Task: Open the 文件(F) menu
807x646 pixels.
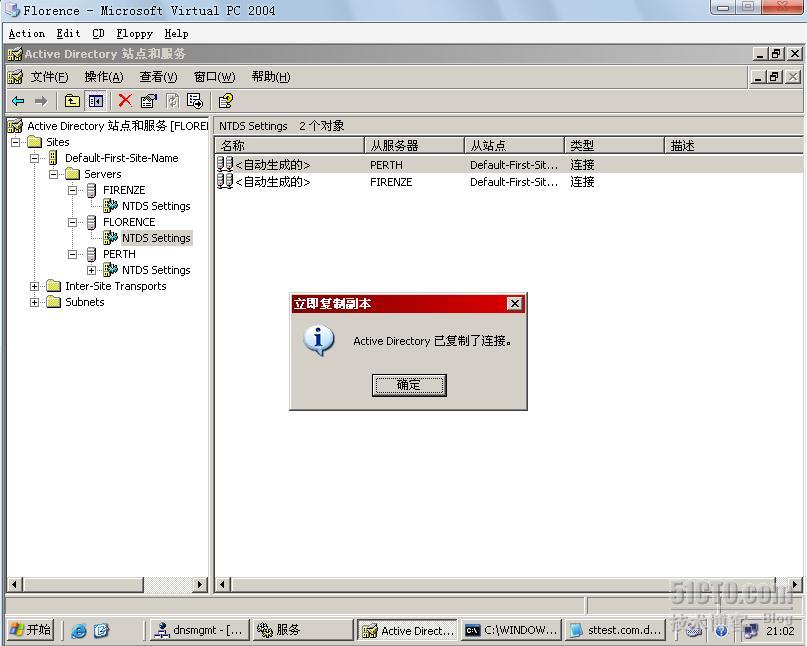Action: tap(49, 77)
